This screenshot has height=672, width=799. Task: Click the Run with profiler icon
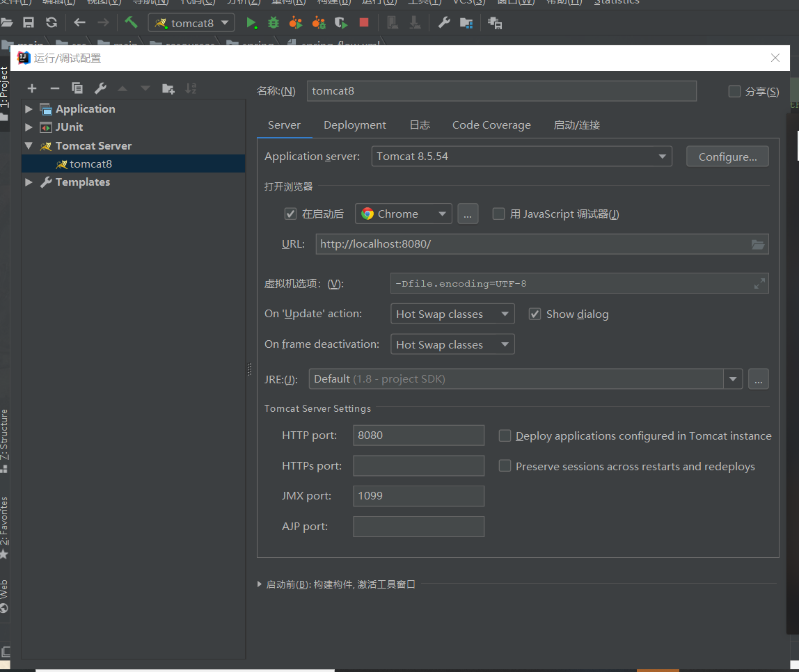click(x=296, y=23)
